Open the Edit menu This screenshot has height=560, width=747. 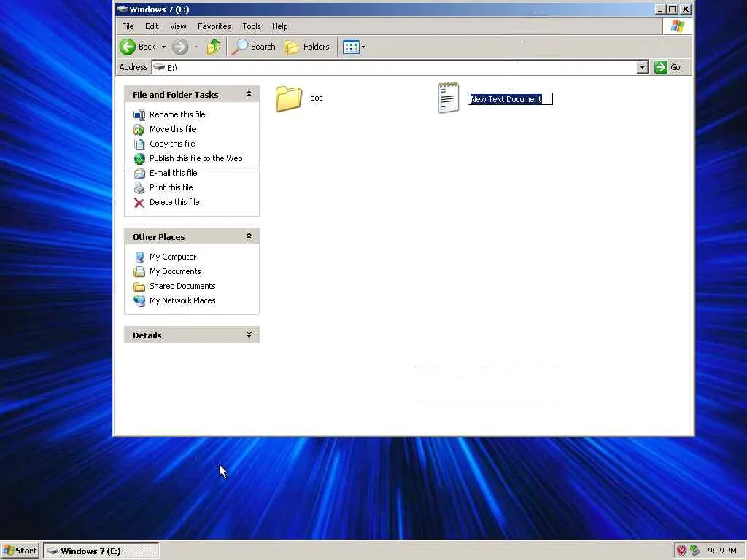152,26
